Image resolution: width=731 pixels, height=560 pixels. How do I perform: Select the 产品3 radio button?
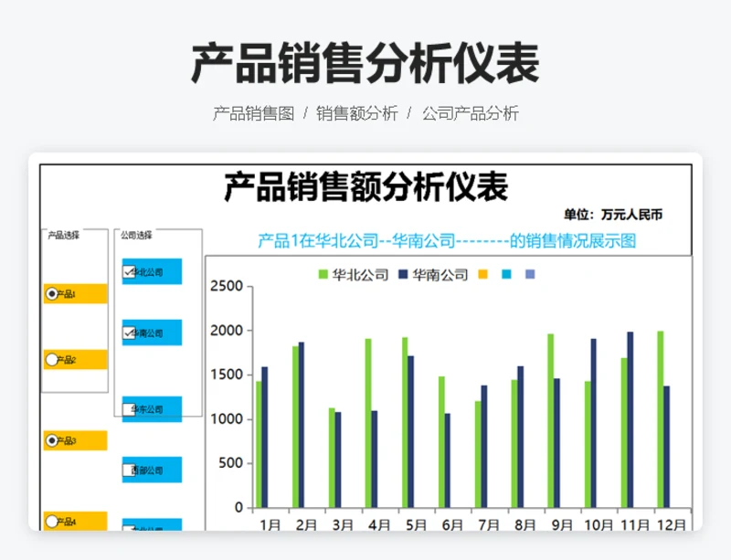(x=52, y=440)
